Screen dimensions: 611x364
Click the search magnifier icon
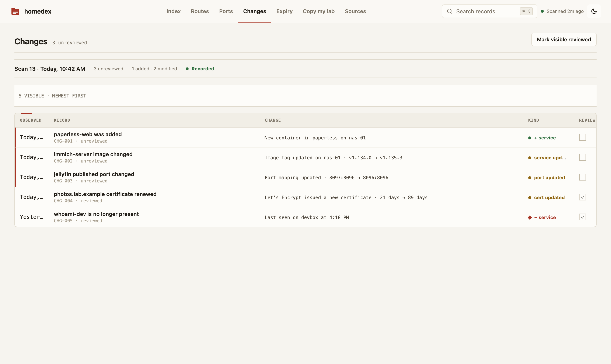449,11
